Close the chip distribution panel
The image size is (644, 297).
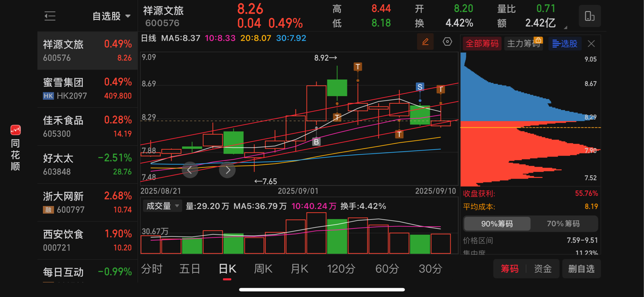click(591, 44)
